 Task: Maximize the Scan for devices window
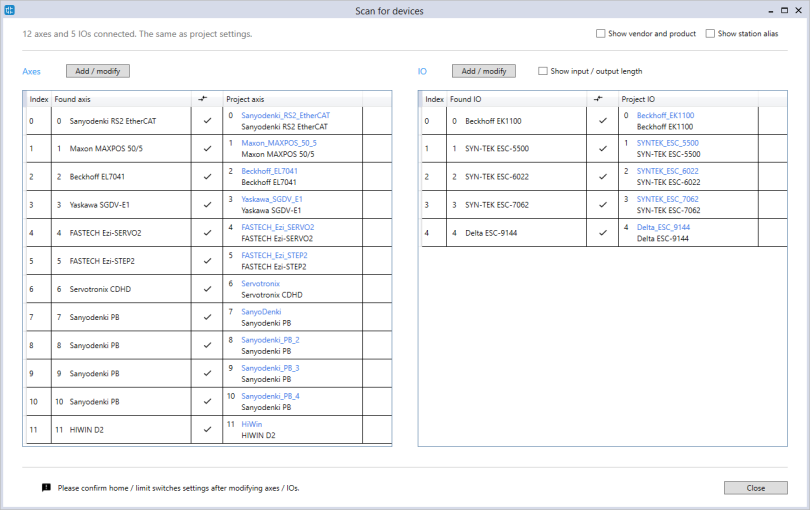point(784,10)
